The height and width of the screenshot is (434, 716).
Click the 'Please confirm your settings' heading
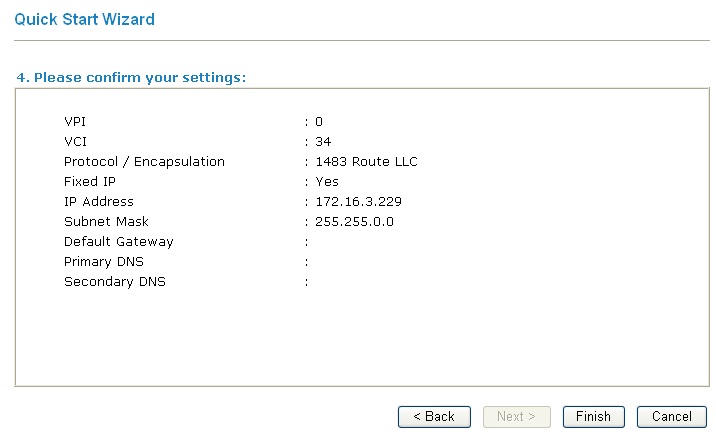click(x=131, y=77)
